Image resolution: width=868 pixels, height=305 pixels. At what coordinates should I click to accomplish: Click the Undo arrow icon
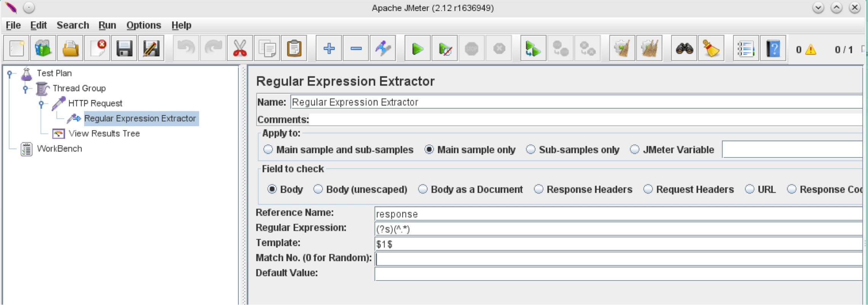186,49
